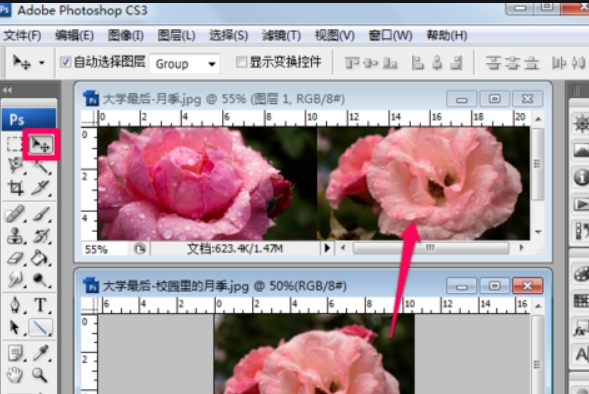Screen dimensions: 589x394
Task: Click the 55% zoom field
Action: [x=104, y=249]
